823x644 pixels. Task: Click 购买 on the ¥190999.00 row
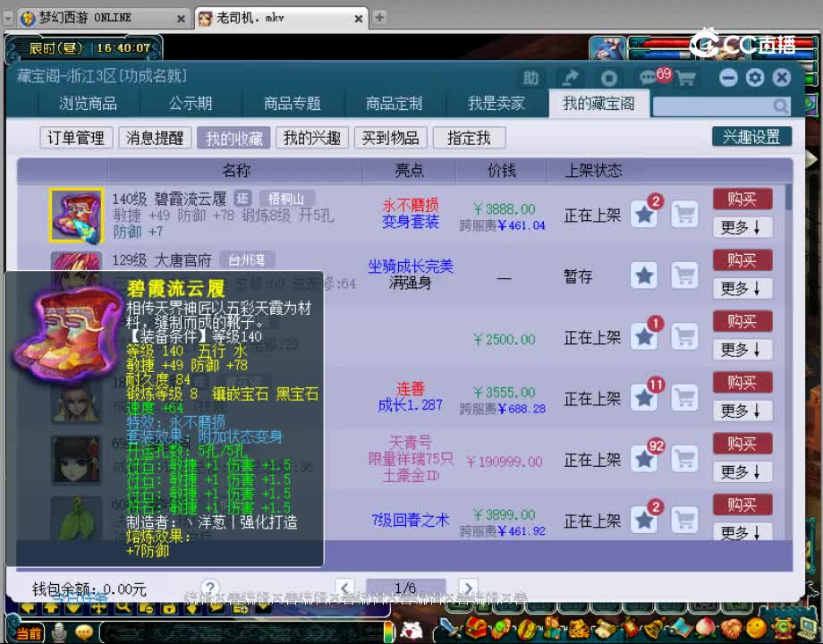point(742,444)
